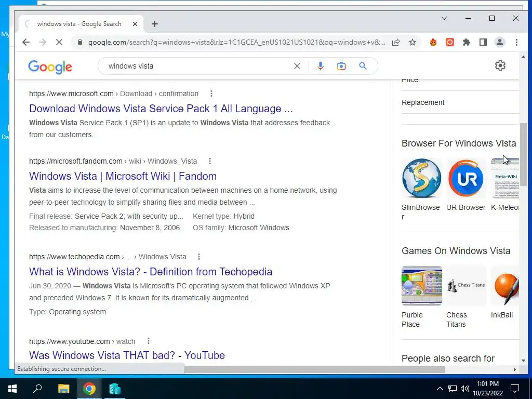This screenshot has height=399, width=532.
Task: Open the blue buildings app on taskbar
Action: [x=115, y=389]
